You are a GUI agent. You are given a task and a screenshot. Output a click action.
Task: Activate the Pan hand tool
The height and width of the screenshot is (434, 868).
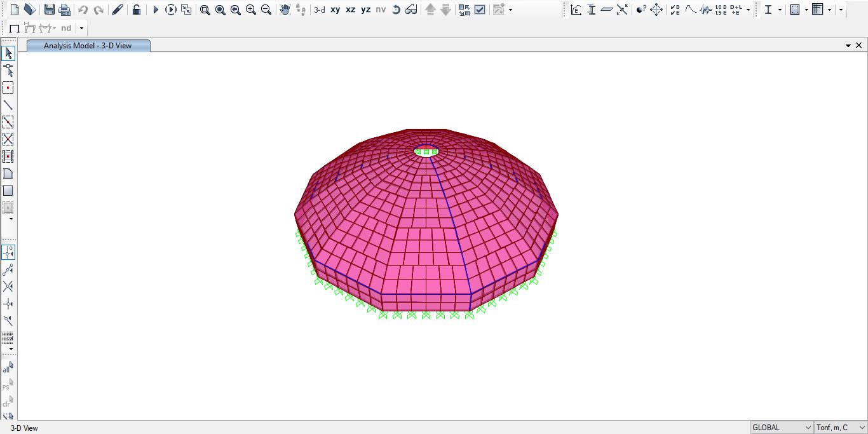285,10
